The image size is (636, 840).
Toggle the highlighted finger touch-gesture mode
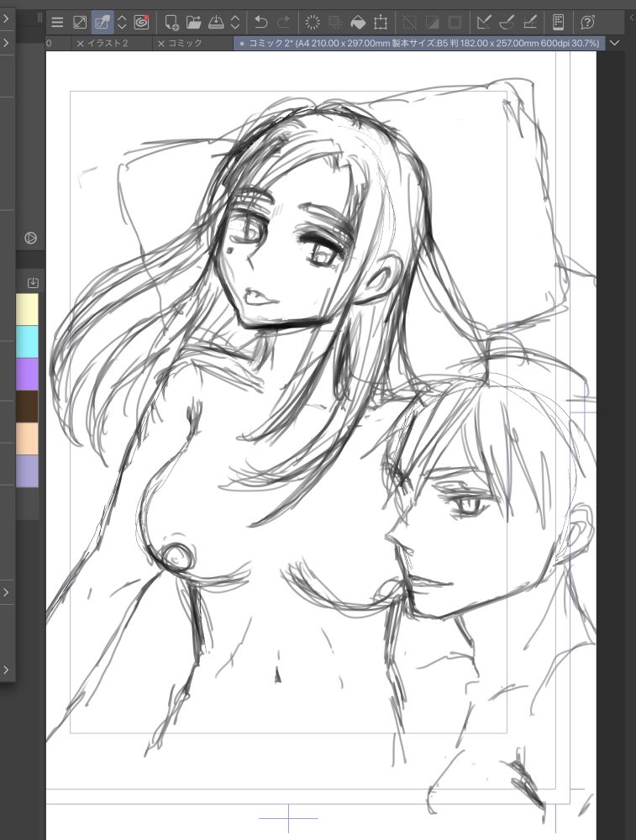(102, 23)
